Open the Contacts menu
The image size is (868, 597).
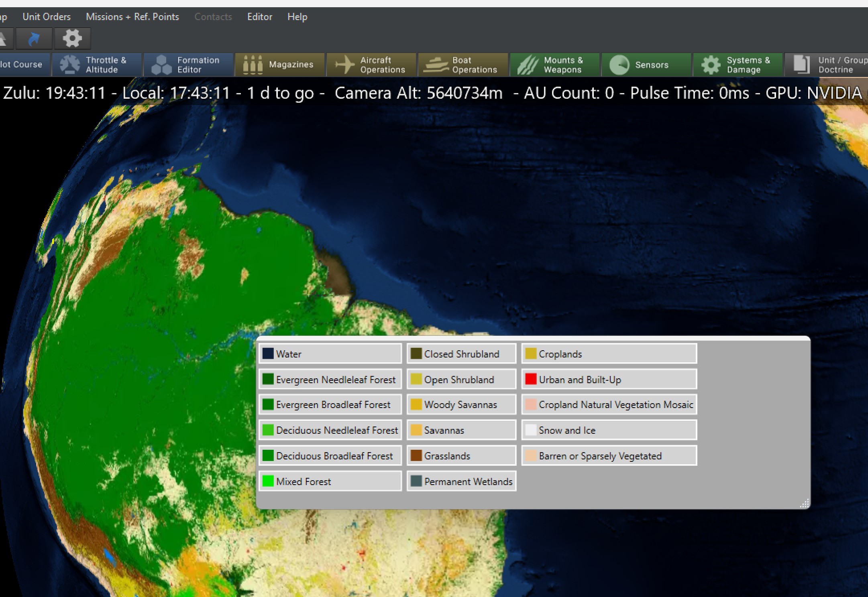(x=213, y=17)
